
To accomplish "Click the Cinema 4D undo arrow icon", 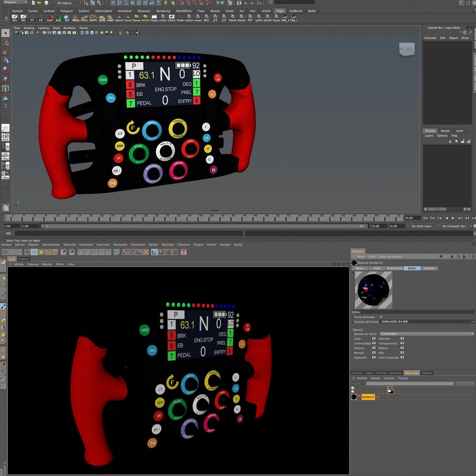I will [x=5, y=252].
